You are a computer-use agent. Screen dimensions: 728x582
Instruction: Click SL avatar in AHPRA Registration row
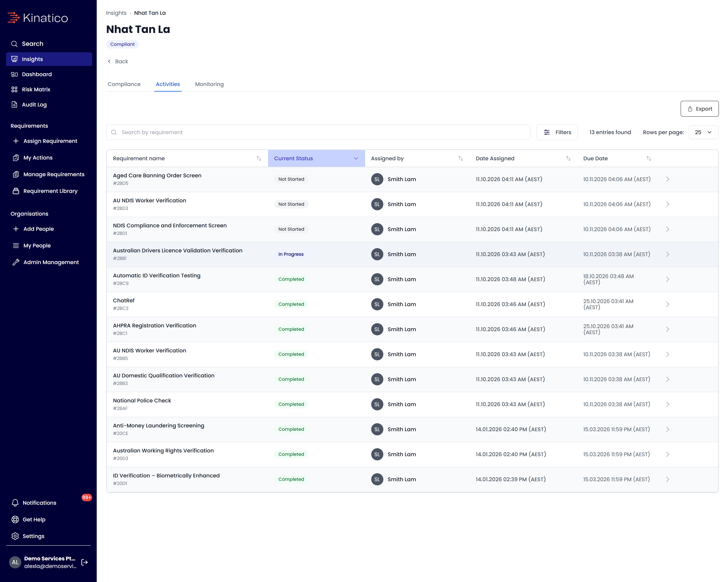[x=377, y=329]
